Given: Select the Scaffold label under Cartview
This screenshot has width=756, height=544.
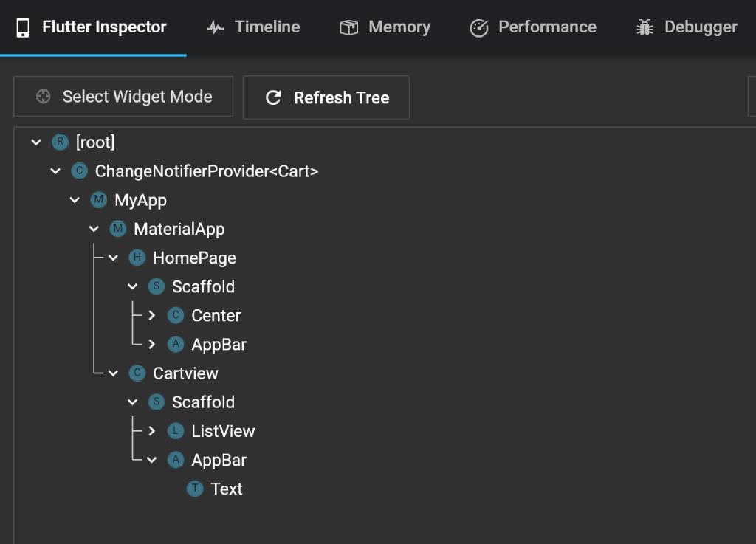Looking at the screenshot, I should pos(203,402).
